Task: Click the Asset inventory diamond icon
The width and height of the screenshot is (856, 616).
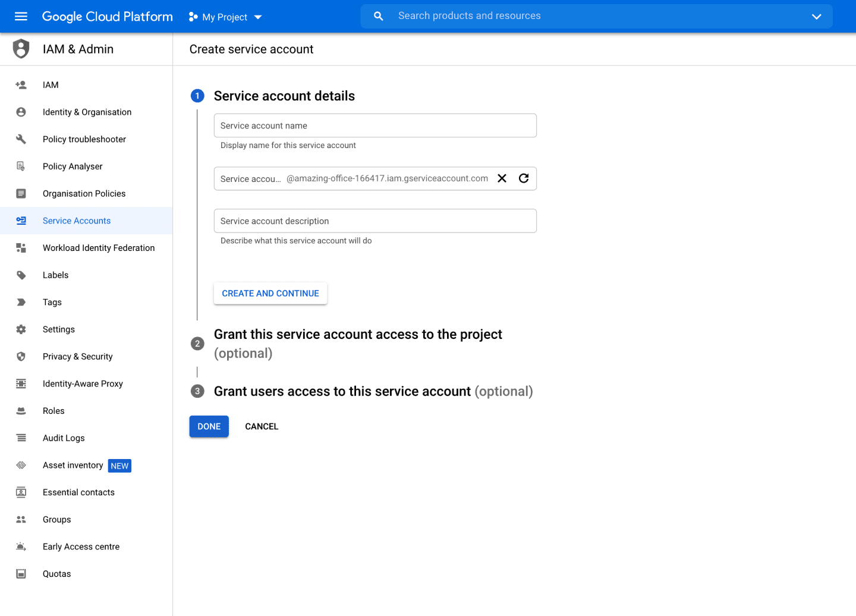Action: click(21, 465)
